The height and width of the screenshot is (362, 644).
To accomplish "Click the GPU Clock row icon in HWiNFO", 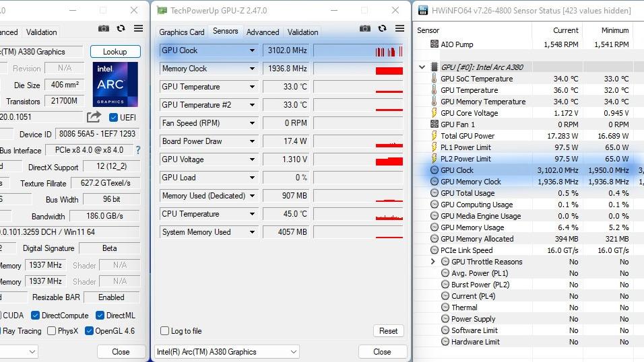I will (x=434, y=170).
